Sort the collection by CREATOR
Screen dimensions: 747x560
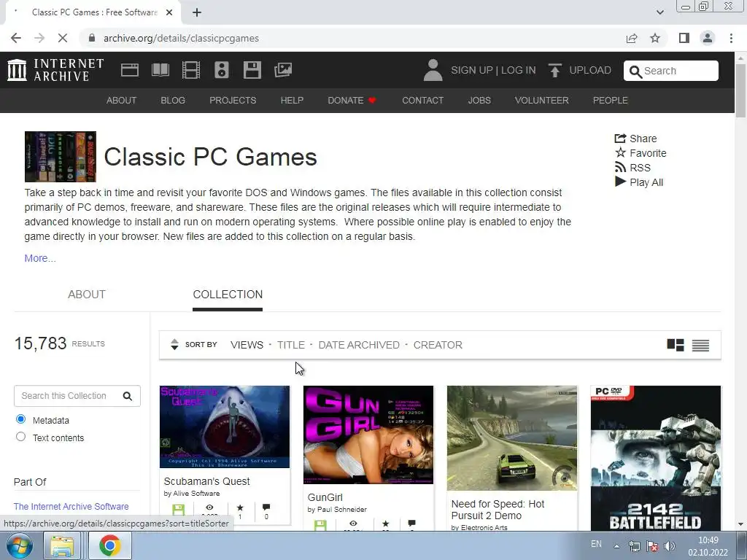click(x=438, y=345)
